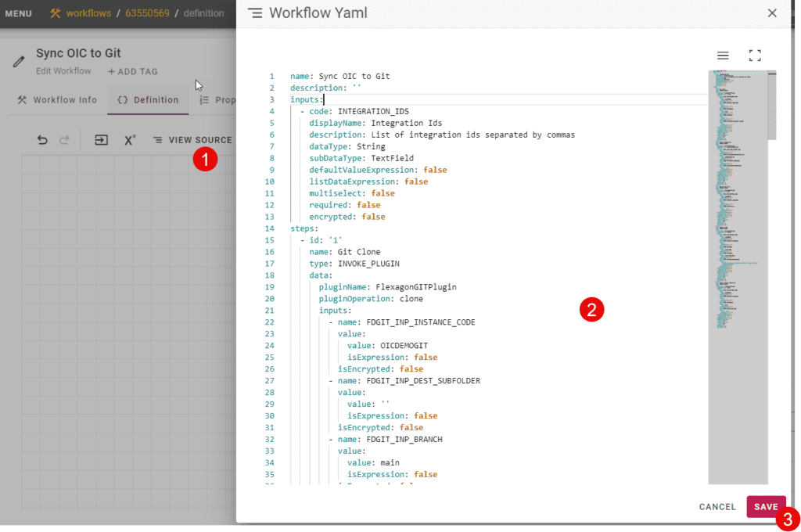Screen dimensions: 801x532
Task: Click the 'value: main' line
Action: (x=373, y=463)
